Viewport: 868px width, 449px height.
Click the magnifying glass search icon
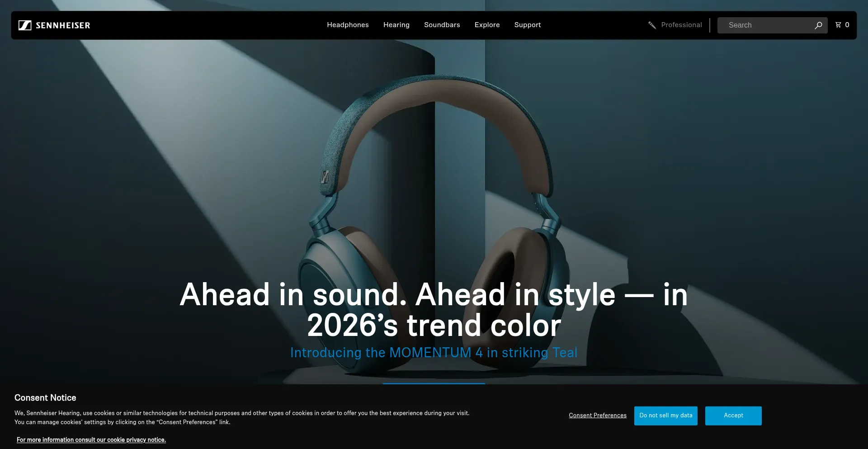(818, 25)
